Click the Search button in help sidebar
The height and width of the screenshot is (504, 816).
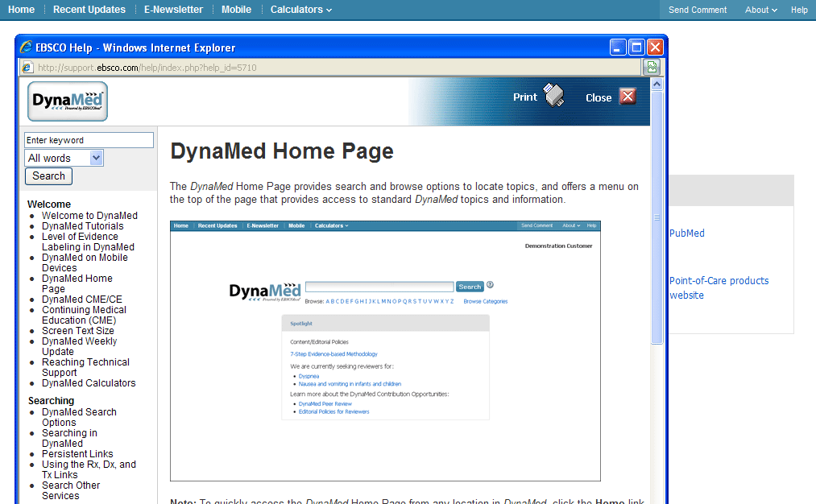pyautogui.click(x=48, y=176)
